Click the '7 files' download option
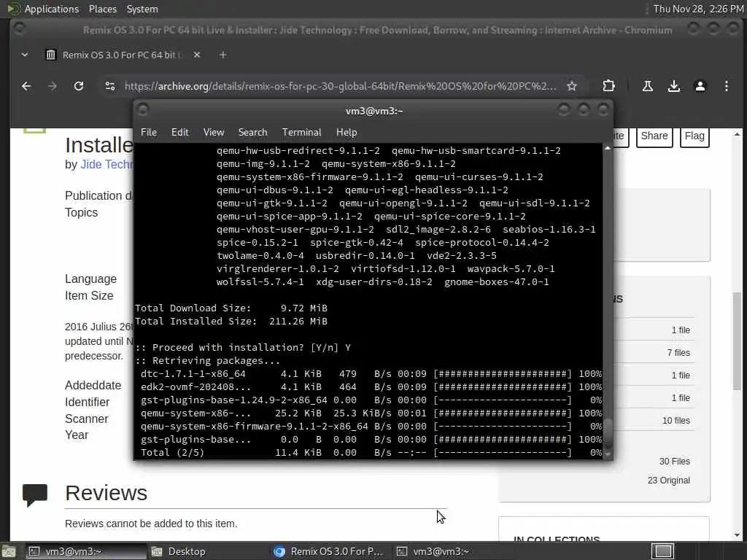This screenshot has width=747, height=560. 678,353
